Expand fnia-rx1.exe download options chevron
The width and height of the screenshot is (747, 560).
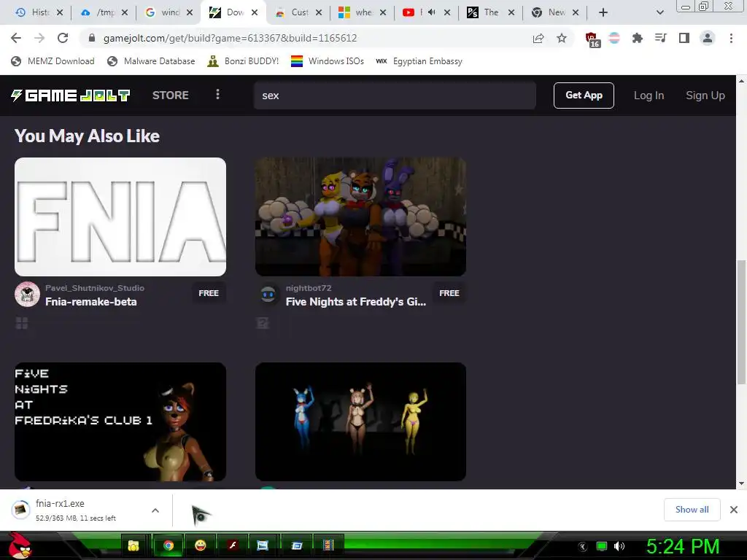pyautogui.click(x=155, y=510)
